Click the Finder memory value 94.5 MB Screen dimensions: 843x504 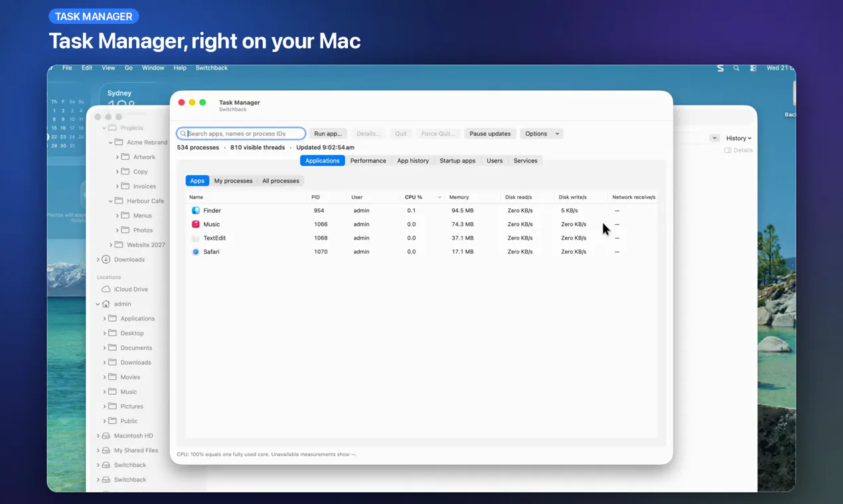tap(463, 211)
